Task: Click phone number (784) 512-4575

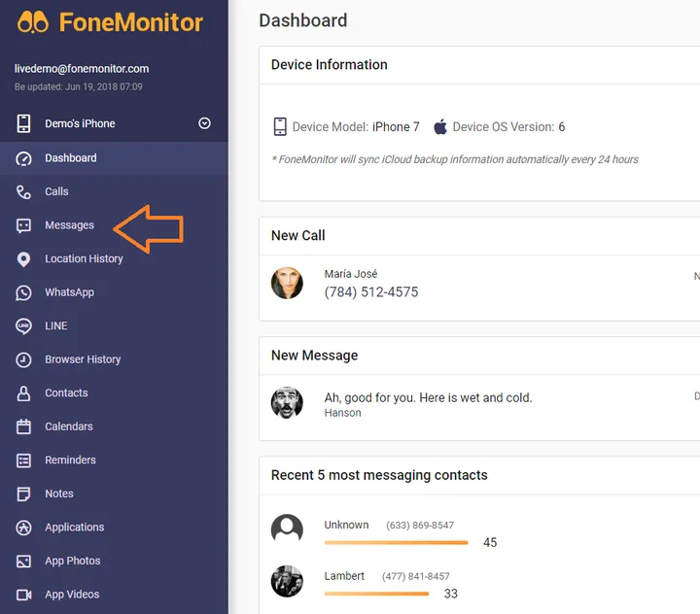Action: [371, 291]
